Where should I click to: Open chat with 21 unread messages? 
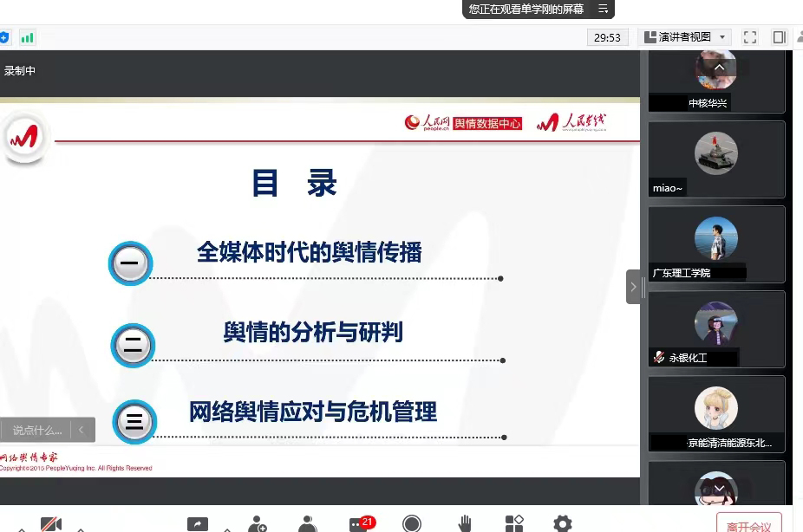point(359,523)
